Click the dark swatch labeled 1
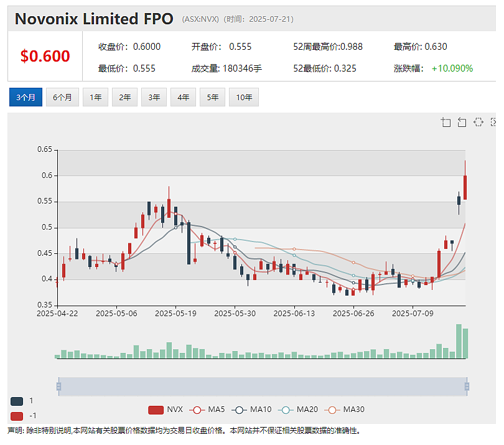Viewport: 504px width, 445px height. coord(17,401)
